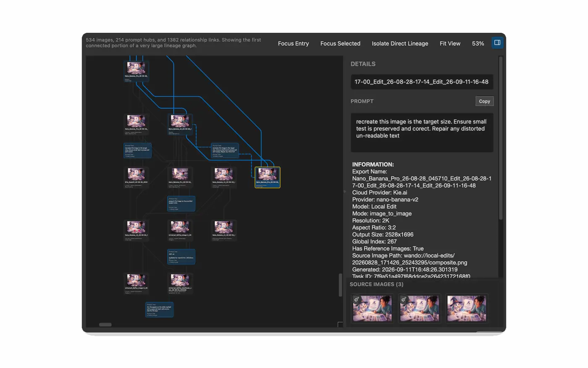Click the paintbrush badge on the second source image
Viewport: 588px width, 368px height.
click(x=404, y=299)
